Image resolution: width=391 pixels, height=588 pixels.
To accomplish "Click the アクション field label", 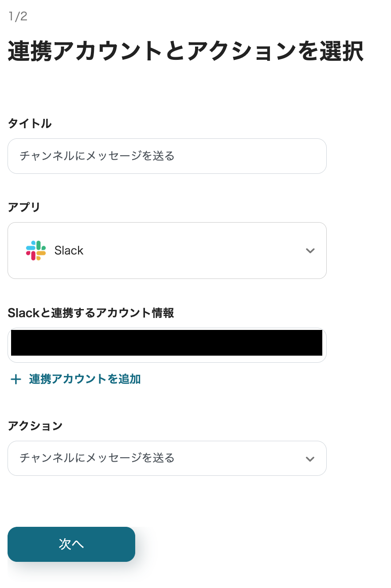I will click(x=35, y=426).
